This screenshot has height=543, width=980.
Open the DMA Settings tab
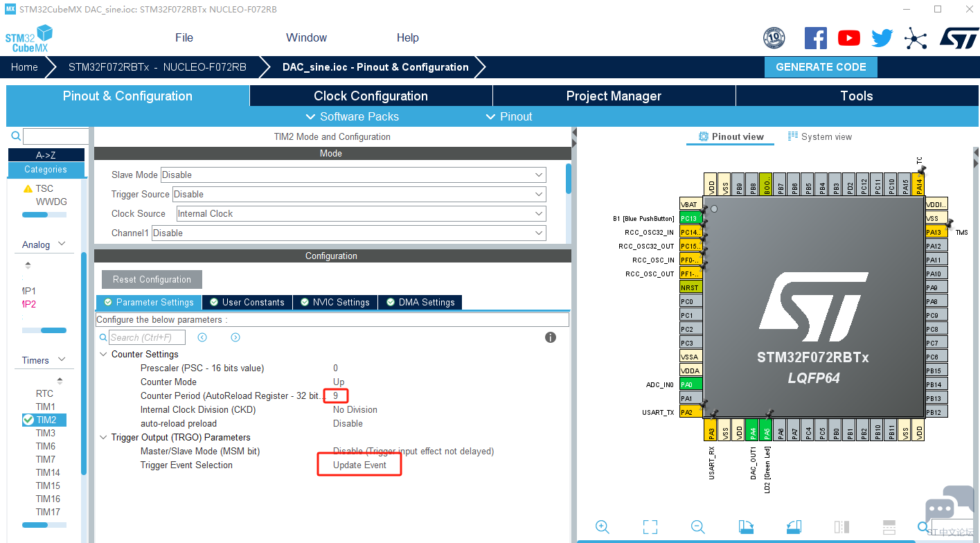tap(420, 302)
